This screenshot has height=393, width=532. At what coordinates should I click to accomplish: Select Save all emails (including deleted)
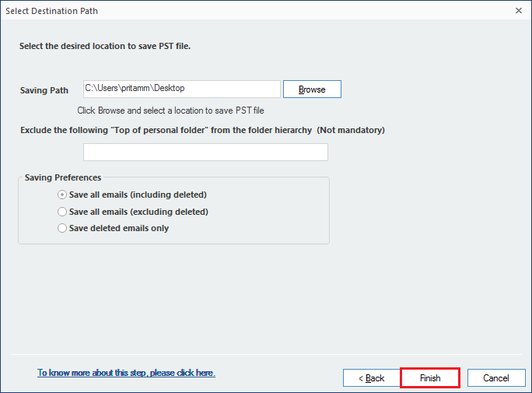pos(132,195)
